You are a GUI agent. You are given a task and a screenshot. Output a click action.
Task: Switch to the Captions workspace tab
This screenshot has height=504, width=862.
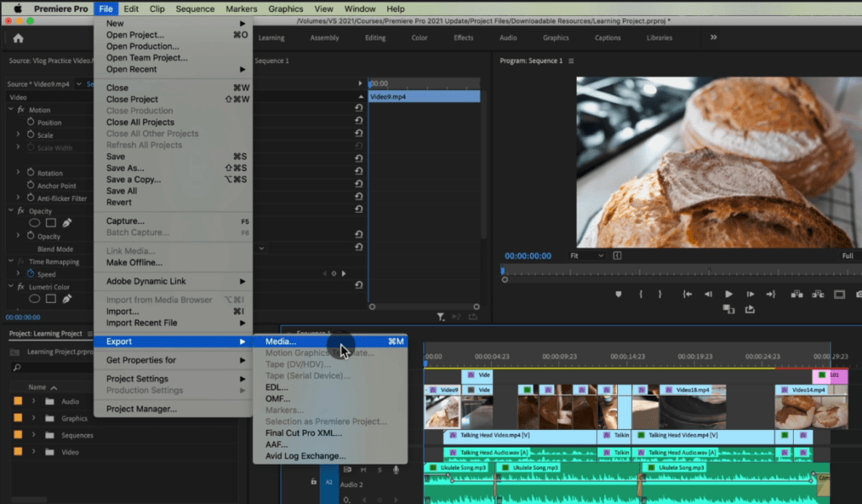pyautogui.click(x=608, y=38)
